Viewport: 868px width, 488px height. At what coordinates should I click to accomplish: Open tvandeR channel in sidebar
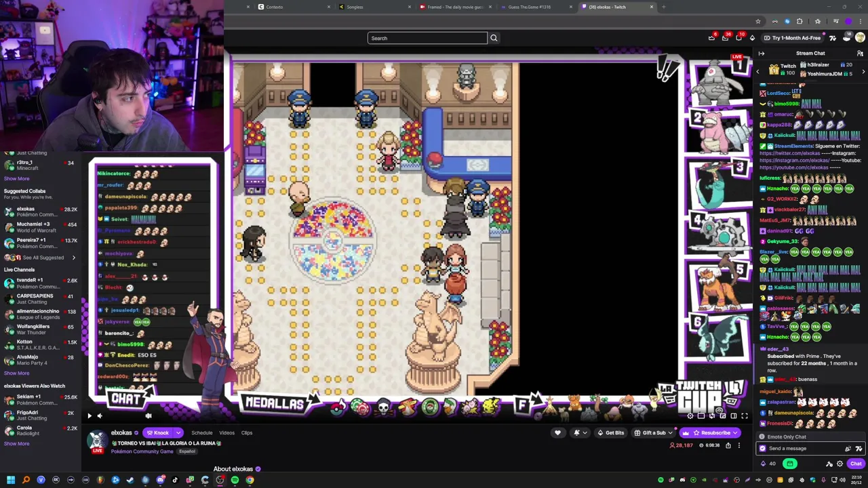pyautogui.click(x=41, y=283)
